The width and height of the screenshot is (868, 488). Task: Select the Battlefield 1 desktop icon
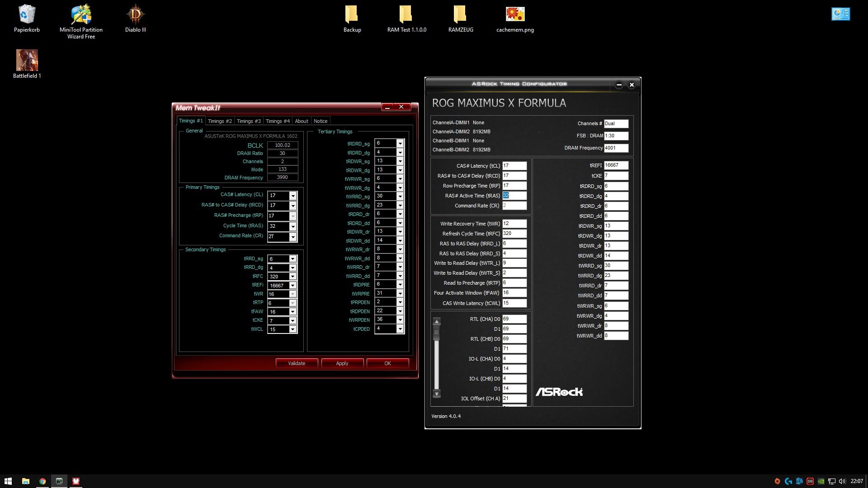[x=27, y=64]
